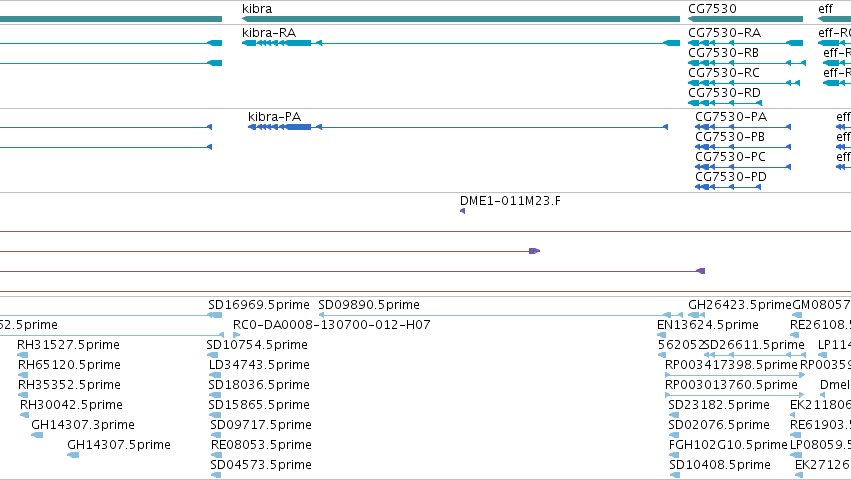Select the CG7530-RD transcript glyph
The height and width of the screenshot is (480, 851).
click(725, 103)
